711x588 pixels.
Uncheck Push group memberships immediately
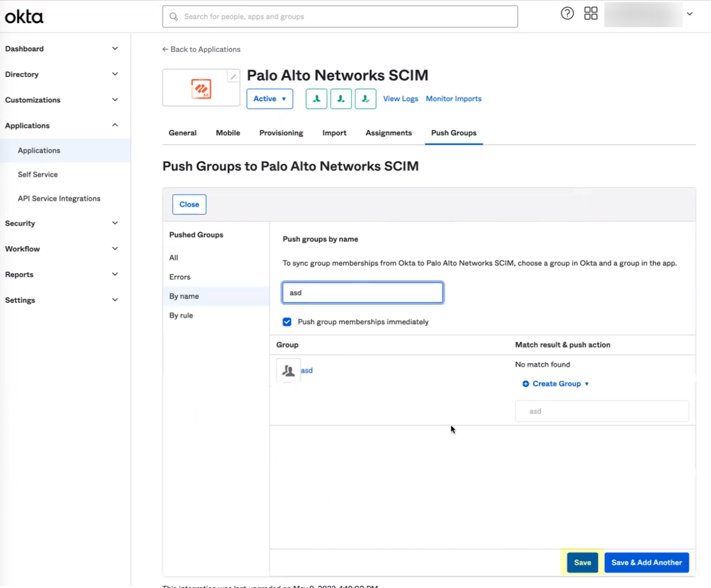point(287,321)
